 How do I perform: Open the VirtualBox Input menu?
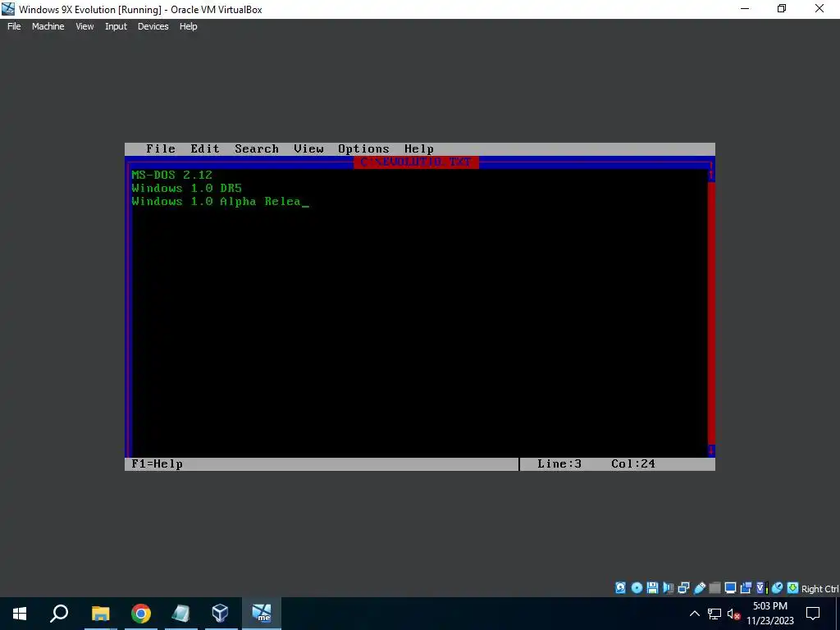click(116, 26)
